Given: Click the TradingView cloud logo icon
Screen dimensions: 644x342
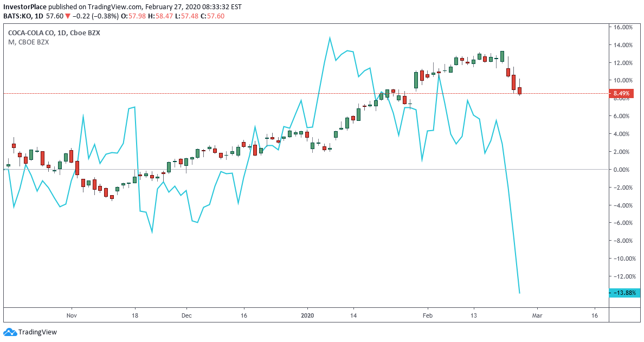Looking at the screenshot, I should coord(9,332).
